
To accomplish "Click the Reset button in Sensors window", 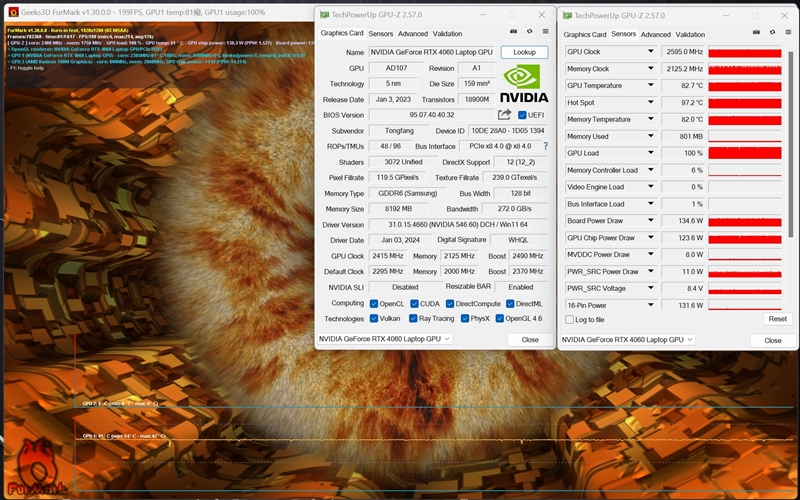I will (778, 319).
